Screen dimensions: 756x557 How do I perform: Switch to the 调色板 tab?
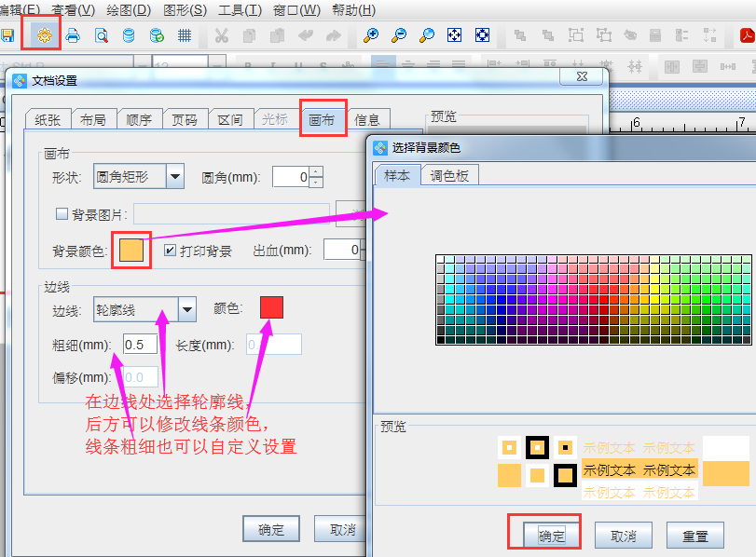(x=449, y=175)
